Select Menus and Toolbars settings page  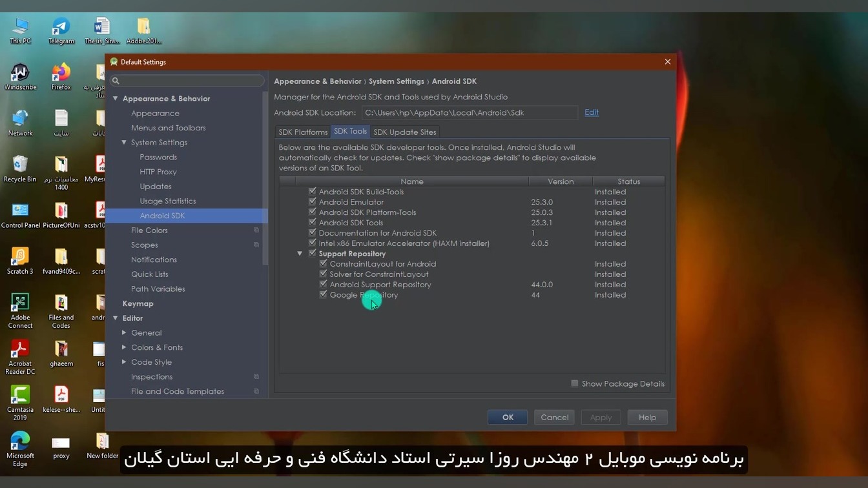click(x=168, y=128)
